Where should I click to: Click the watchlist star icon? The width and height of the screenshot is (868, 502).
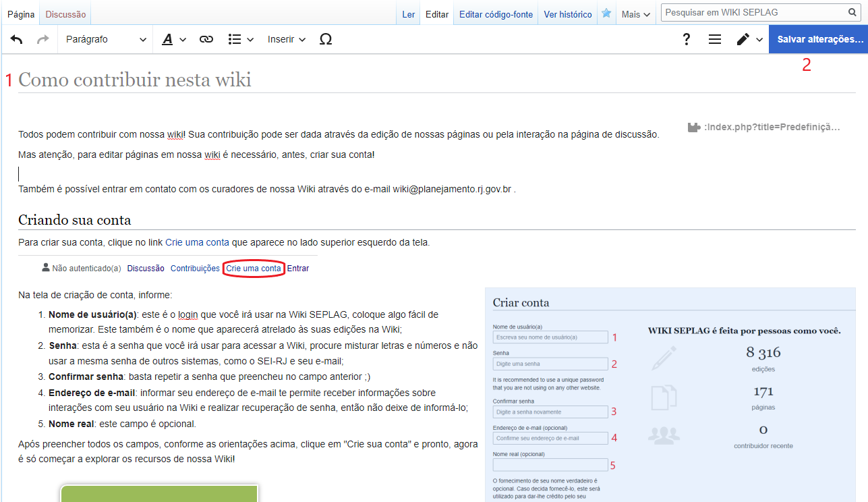click(606, 13)
